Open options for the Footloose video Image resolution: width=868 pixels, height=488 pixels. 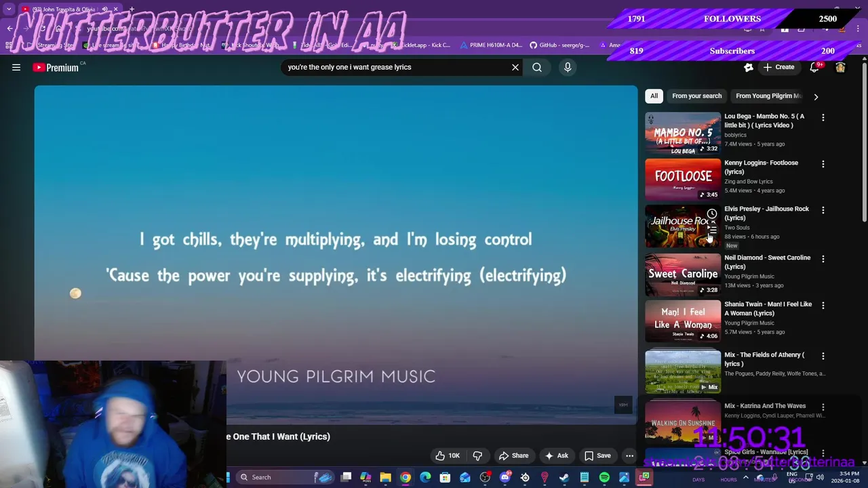tap(823, 164)
